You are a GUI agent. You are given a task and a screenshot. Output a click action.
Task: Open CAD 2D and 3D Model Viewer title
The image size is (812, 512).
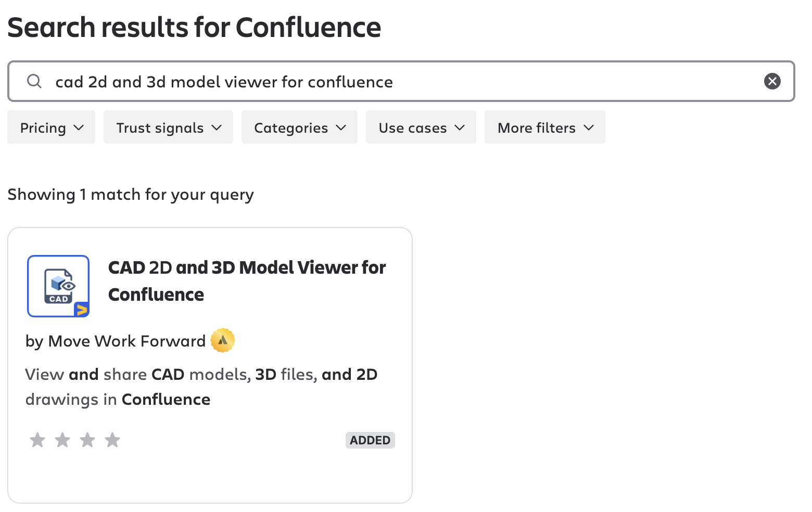(247, 281)
